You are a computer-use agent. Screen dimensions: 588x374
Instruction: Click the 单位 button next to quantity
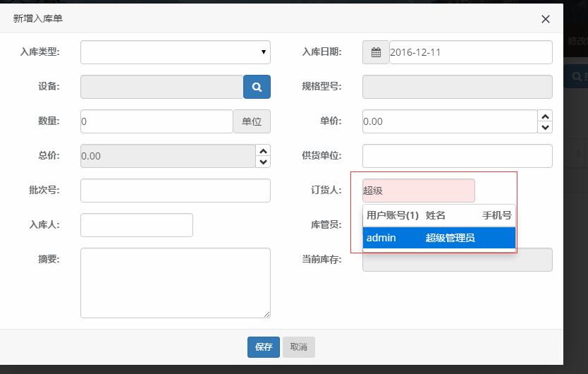[x=252, y=121]
